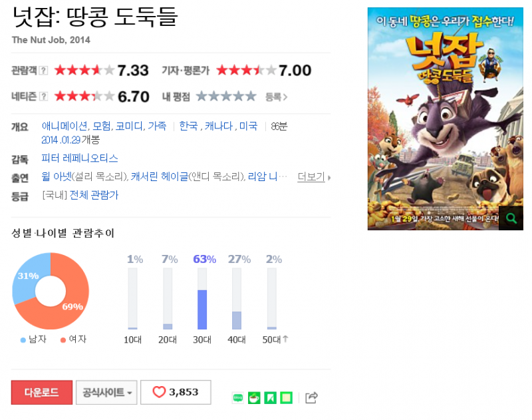532x420 pixels.
Task: Expand the cast list with 더보기
Action: [x=314, y=177]
